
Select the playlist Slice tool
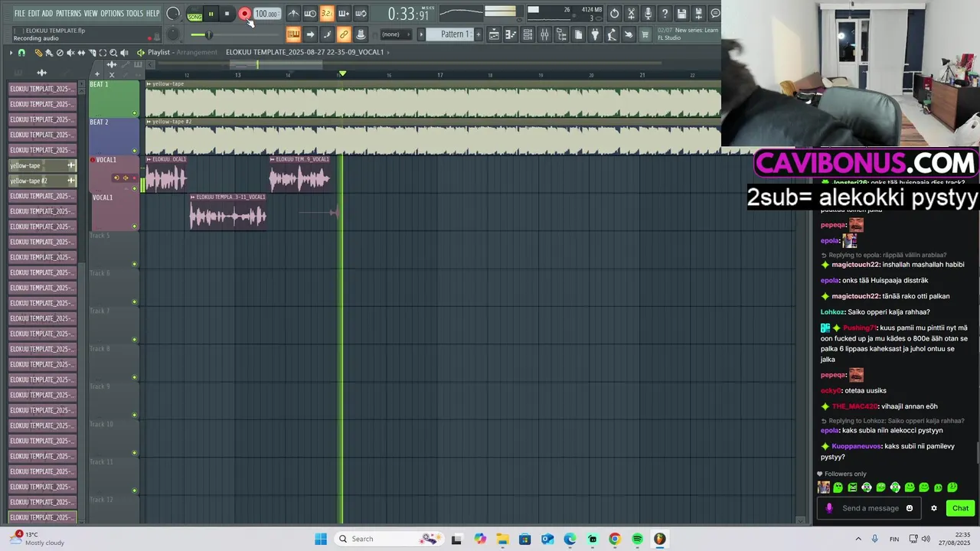(x=92, y=52)
